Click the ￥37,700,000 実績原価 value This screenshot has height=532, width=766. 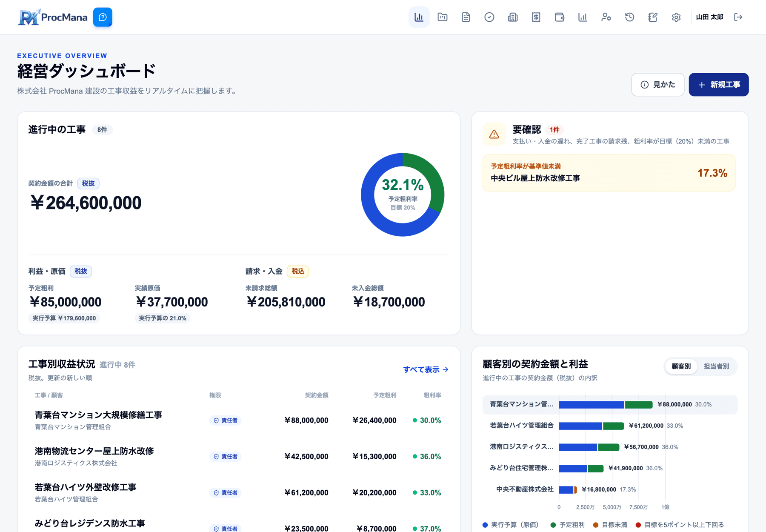[x=171, y=302]
